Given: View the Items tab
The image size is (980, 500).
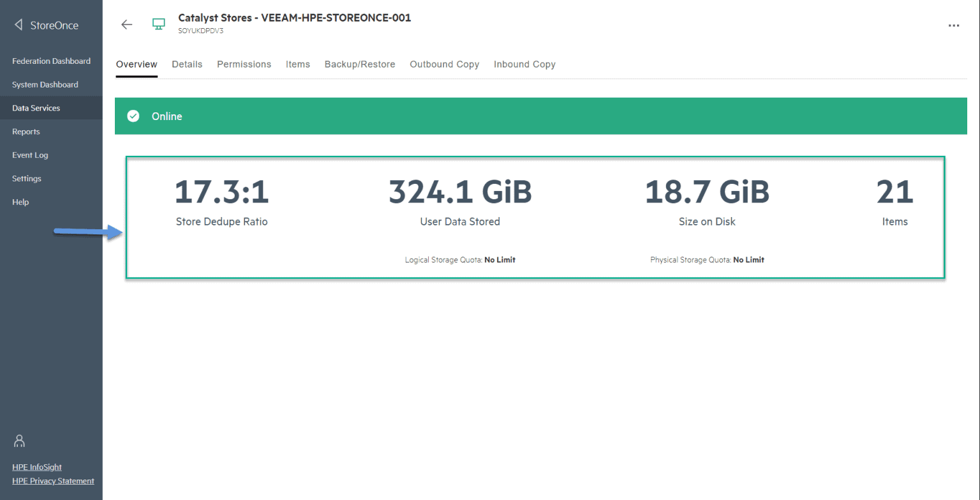Looking at the screenshot, I should pos(297,64).
